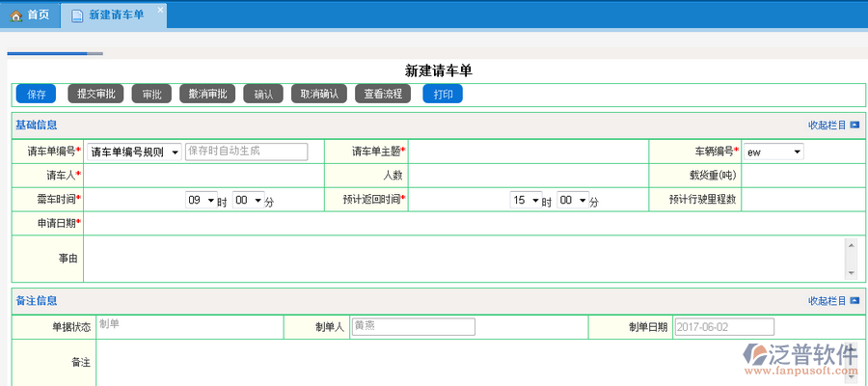This screenshot has height=386, width=868.
Task: Expand the 预计返回时间 minute dropdown
Action: click(573, 201)
